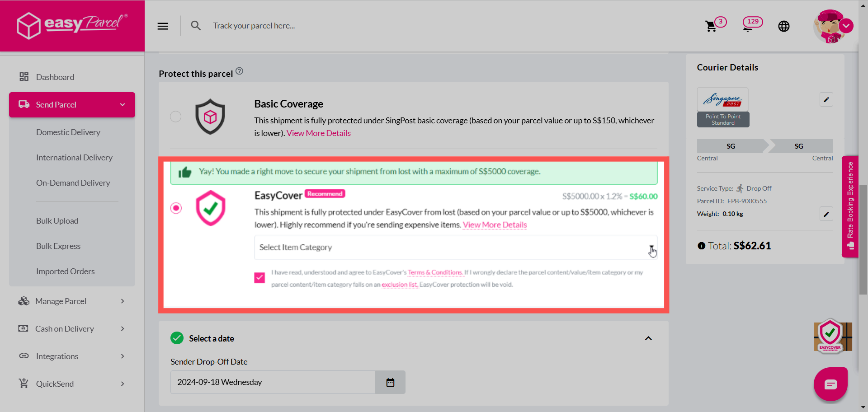Go to Bulk Express
The width and height of the screenshot is (868, 412).
58,246
